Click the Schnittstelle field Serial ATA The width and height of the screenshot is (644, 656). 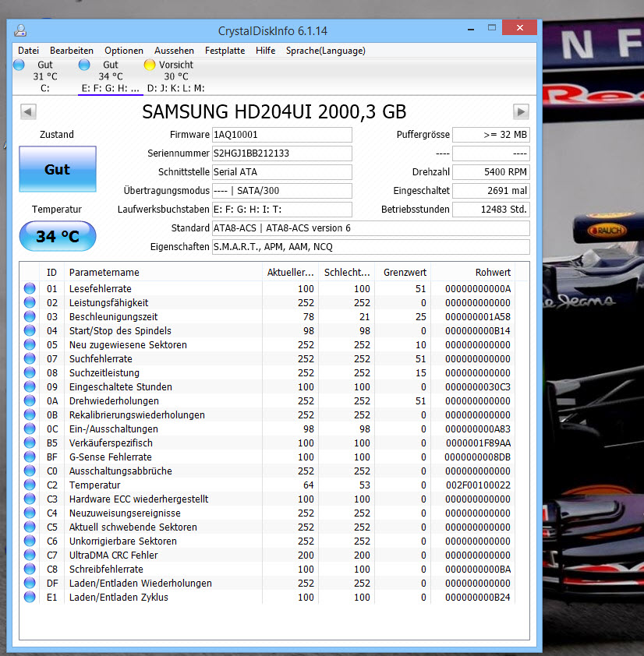[x=281, y=172]
